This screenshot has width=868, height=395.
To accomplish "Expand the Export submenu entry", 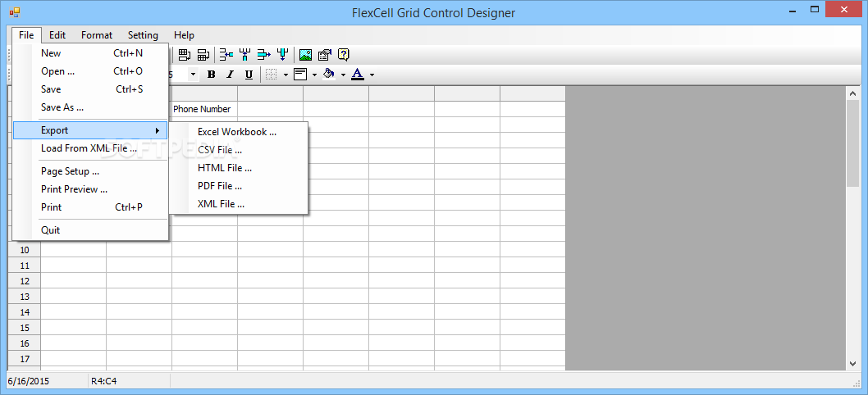I will point(90,130).
